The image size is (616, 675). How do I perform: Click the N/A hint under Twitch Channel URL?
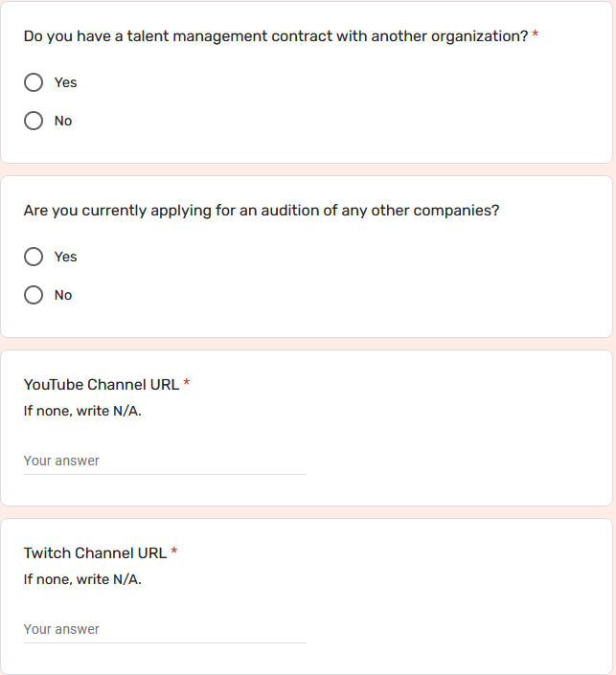[82, 579]
